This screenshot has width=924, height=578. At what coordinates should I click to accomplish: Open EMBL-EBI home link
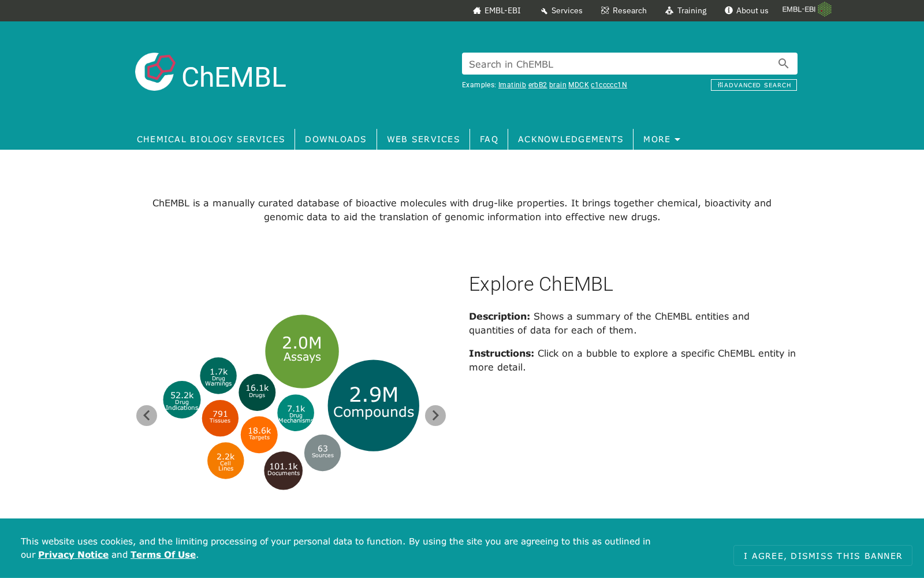click(497, 10)
